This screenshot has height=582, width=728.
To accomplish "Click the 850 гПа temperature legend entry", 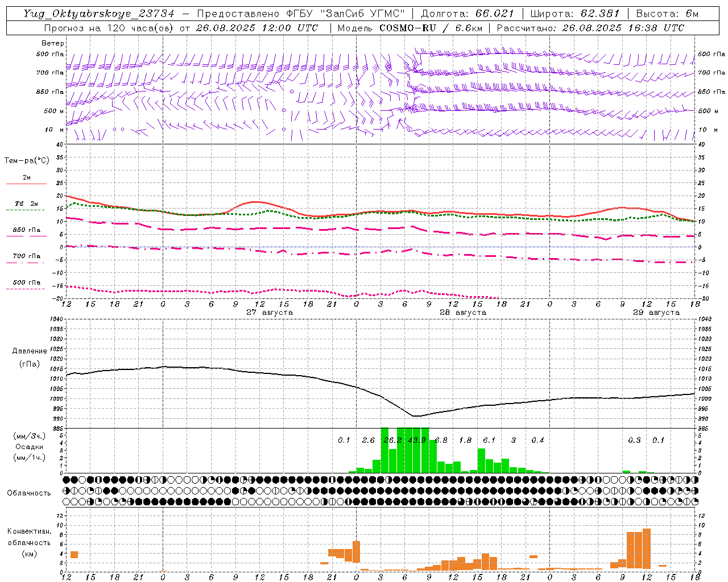I will pos(27,230).
